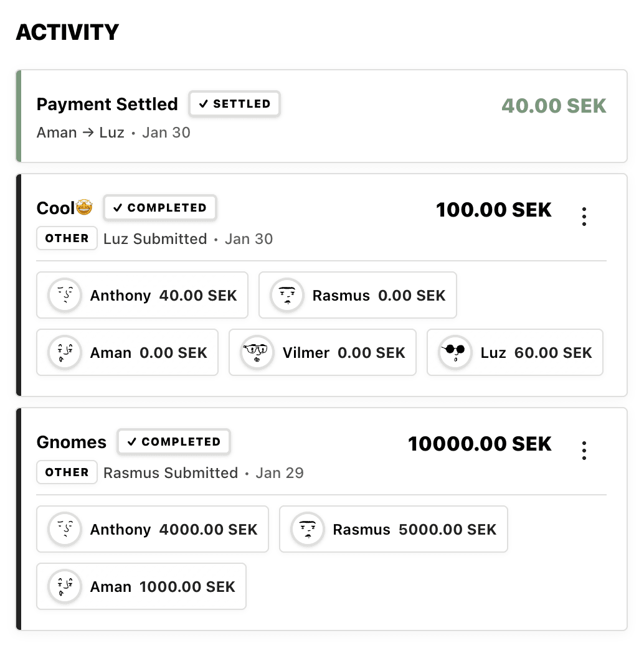Image resolution: width=644 pixels, height=656 pixels.
Task: Click the 10000.00 SEK total on Gnomes
Action: click(480, 443)
